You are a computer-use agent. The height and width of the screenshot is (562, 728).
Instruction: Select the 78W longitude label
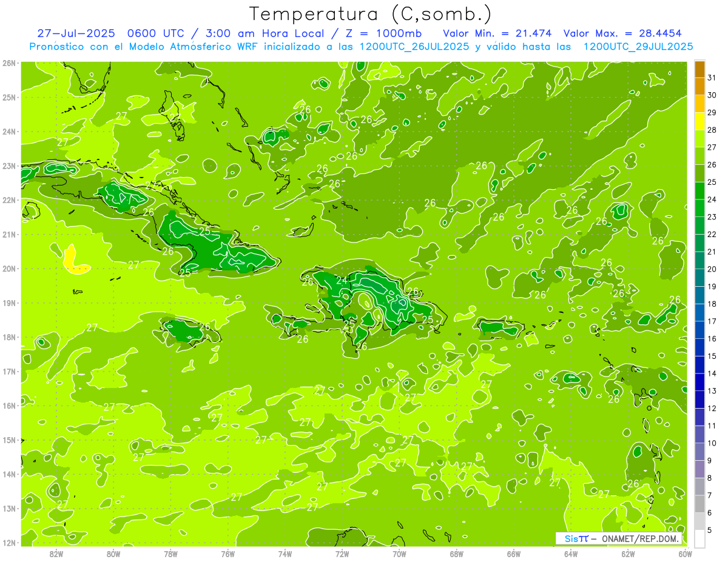click(x=170, y=554)
